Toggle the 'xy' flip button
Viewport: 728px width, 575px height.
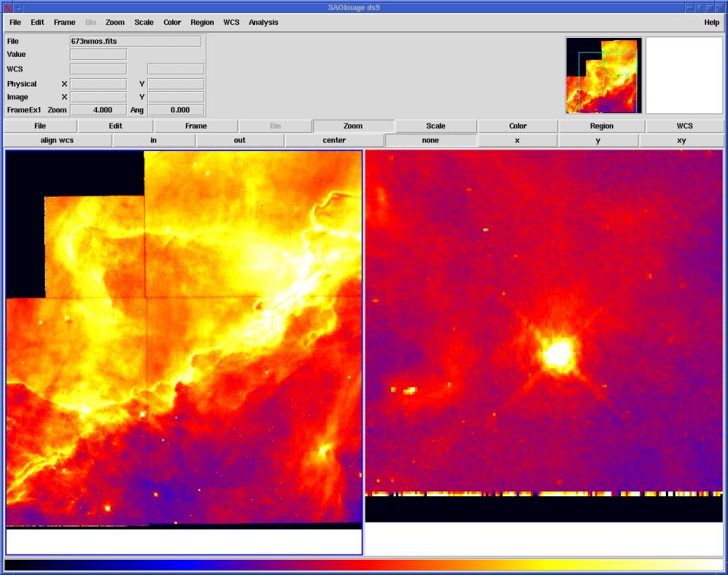(x=682, y=140)
